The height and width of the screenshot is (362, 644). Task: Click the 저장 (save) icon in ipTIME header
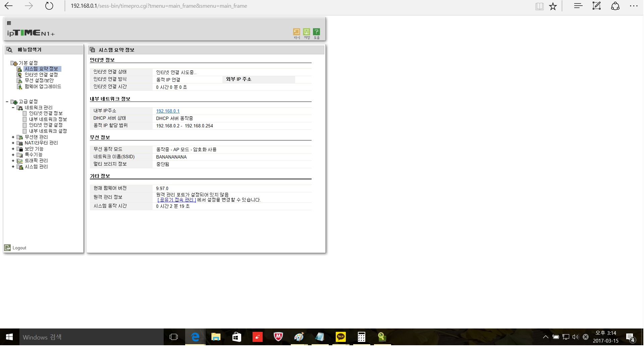click(x=307, y=32)
